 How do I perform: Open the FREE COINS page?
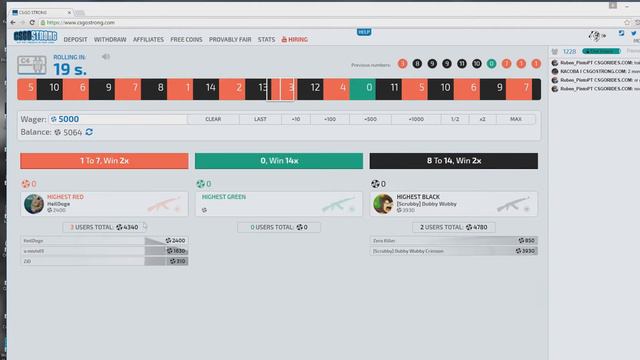click(x=186, y=40)
